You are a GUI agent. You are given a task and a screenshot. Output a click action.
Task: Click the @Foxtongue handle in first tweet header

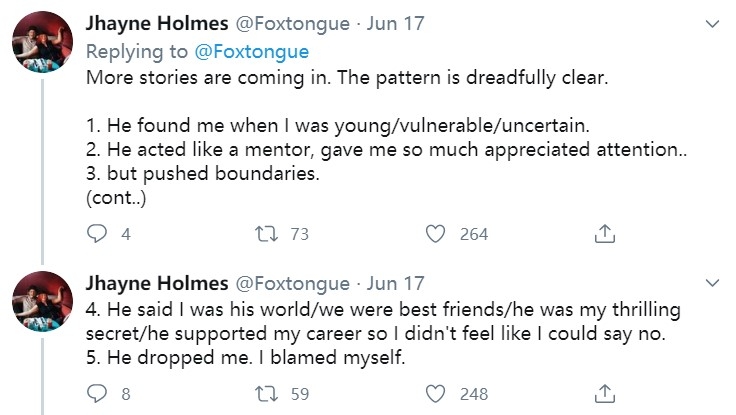click(x=291, y=24)
